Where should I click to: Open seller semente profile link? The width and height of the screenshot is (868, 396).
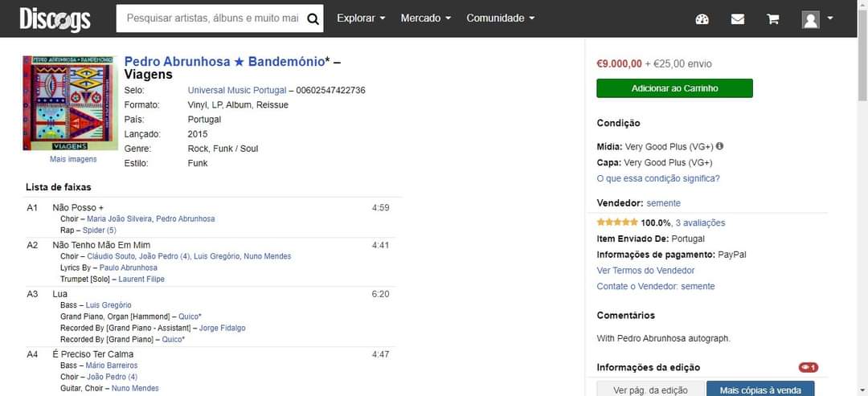tap(664, 203)
